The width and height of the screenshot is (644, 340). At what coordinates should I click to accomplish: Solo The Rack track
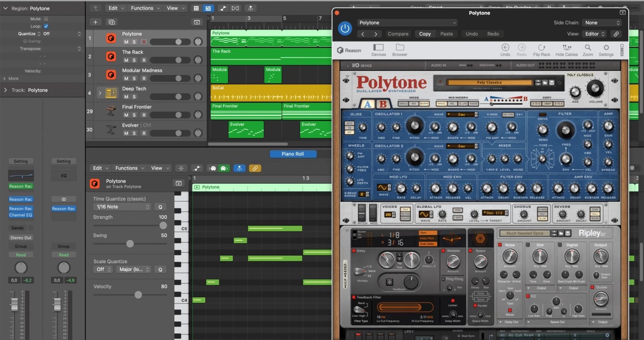tap(134, 60)
